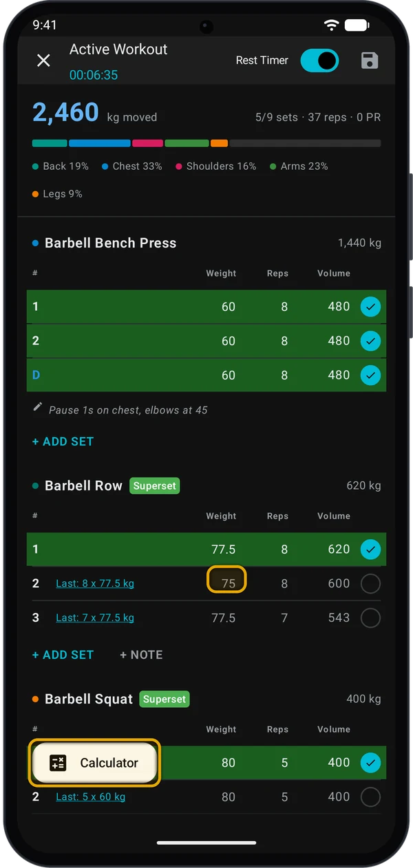This screenshot has width=413, height=868.
Task: Tap the 400 kg Barbell Squat total
Action: coord(363,699)
